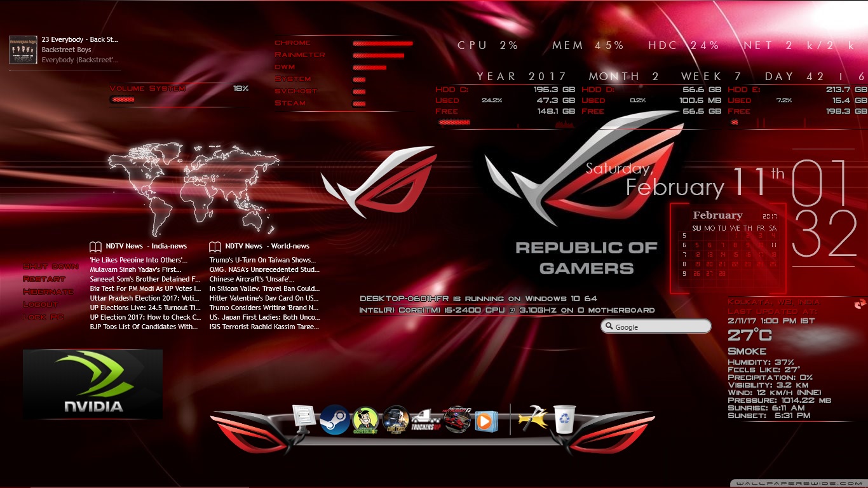The width and height of the screenshot is (868, 488).
Task: Launch AdVenture Capitalist from the dock
Action: click(x=365, y=420)
